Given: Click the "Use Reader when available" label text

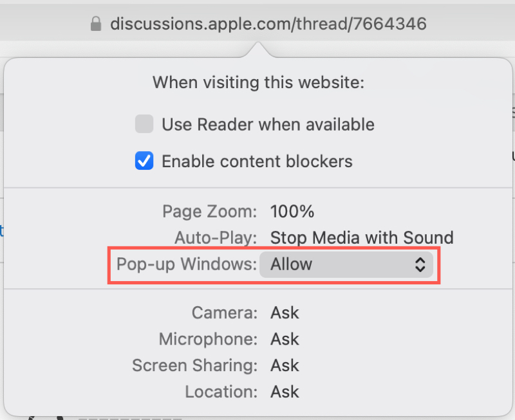Looking at the screenshot, I should pos(268,124).
